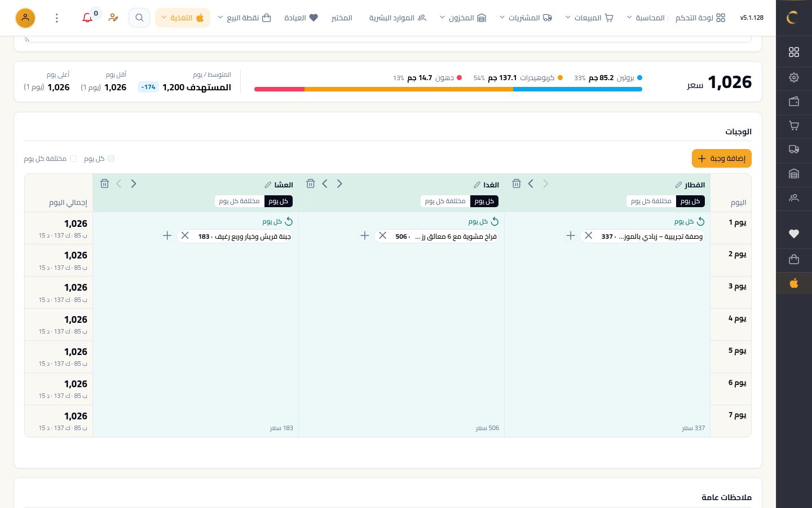Open الموارد البشرية in top navigation
The image size is (812, 508).
coord(398,18)
